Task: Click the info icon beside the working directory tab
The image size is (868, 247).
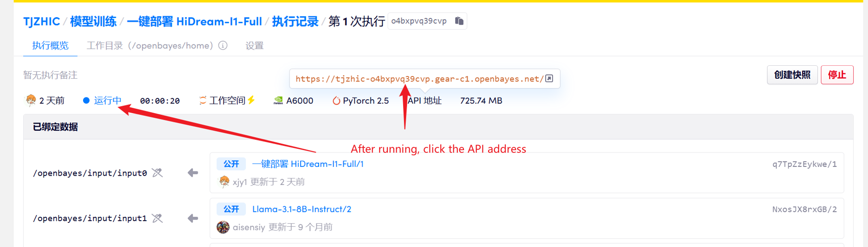Action: (223, 45)
